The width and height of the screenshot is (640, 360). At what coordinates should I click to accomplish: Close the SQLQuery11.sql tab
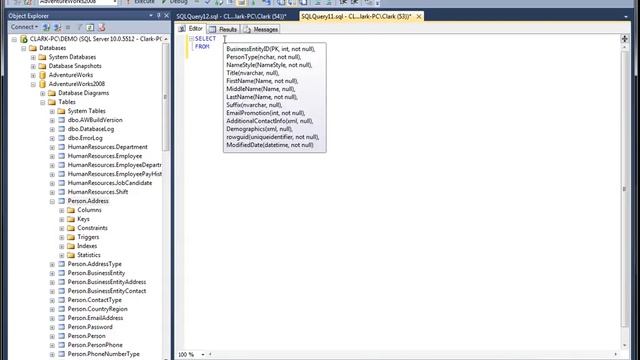click(x=419, y=16)
